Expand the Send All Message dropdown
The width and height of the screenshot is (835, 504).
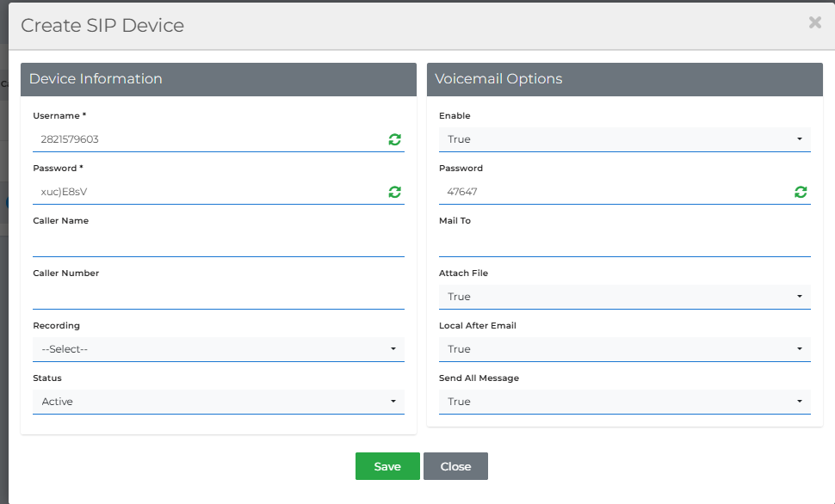click(624, 402)
